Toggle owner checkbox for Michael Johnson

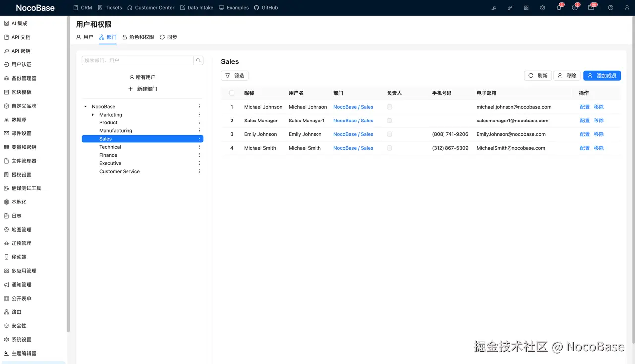(389, 107)
